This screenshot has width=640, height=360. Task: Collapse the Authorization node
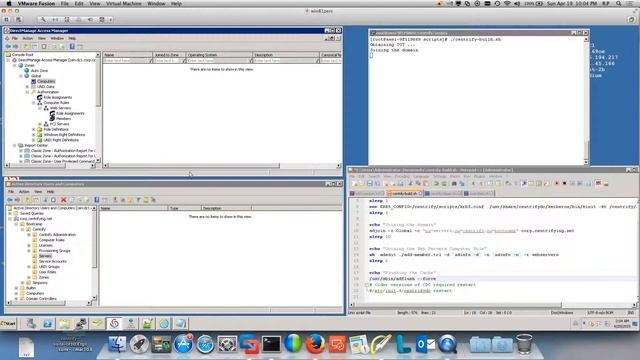27,92
